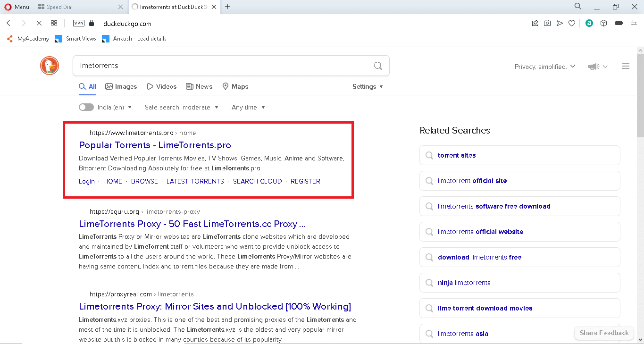Select related search 'limetorrents official website'

coord(519,232)
